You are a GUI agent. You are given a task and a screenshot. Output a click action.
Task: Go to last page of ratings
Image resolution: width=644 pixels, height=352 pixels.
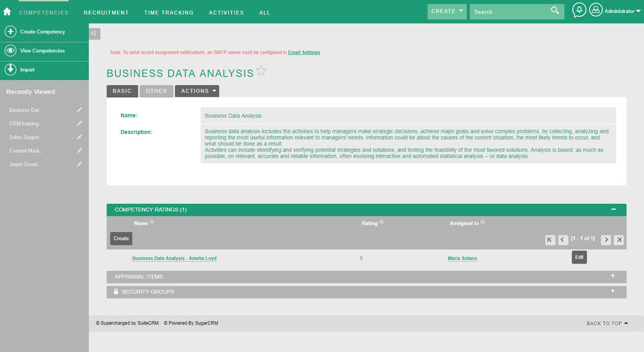[x=619, y=239]
